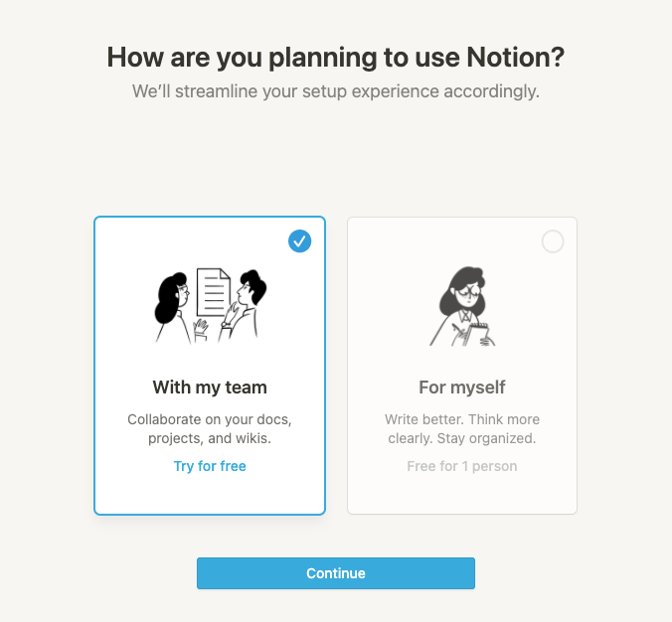Click the Free for 1 person text

(462, 466)
